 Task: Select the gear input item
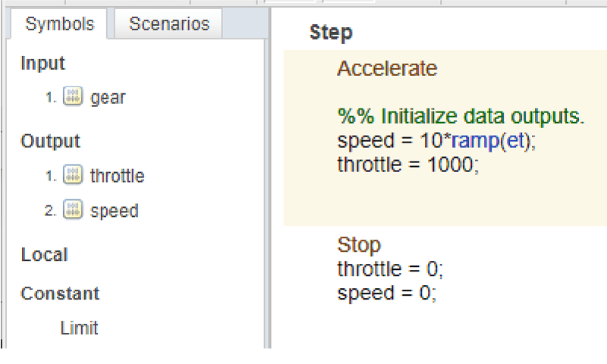pos(108,97)
